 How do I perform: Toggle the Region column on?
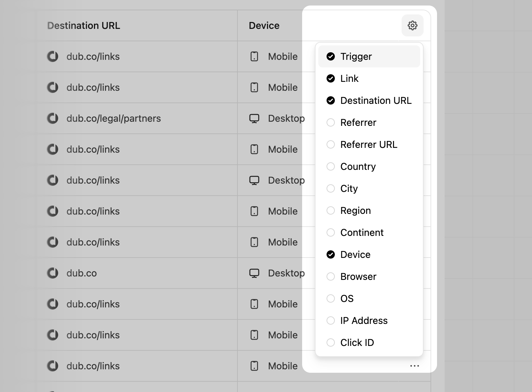click(369, 210)
